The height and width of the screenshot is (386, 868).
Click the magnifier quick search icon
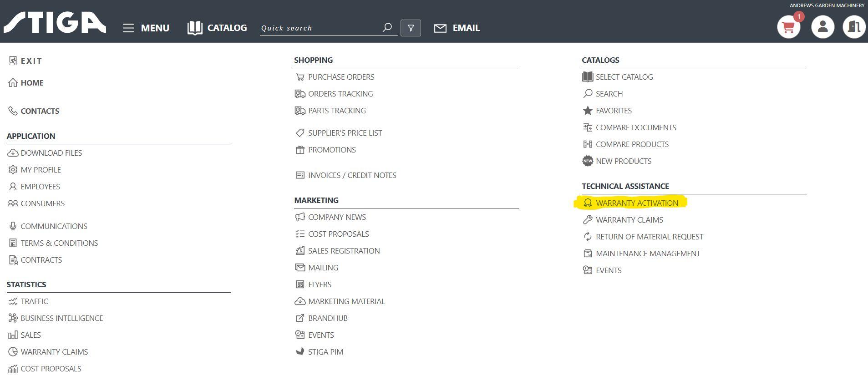[387, 28]
